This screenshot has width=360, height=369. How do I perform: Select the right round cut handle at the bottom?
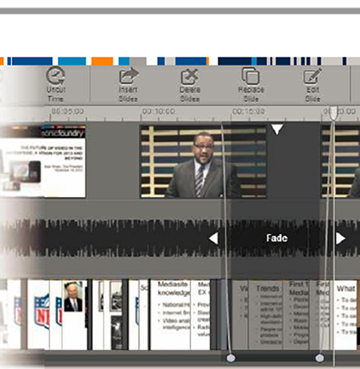point(319,358)
